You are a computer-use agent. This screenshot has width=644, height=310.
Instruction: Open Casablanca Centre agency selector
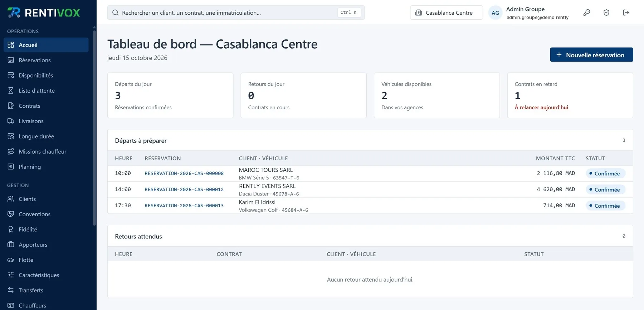click(446, 13)
